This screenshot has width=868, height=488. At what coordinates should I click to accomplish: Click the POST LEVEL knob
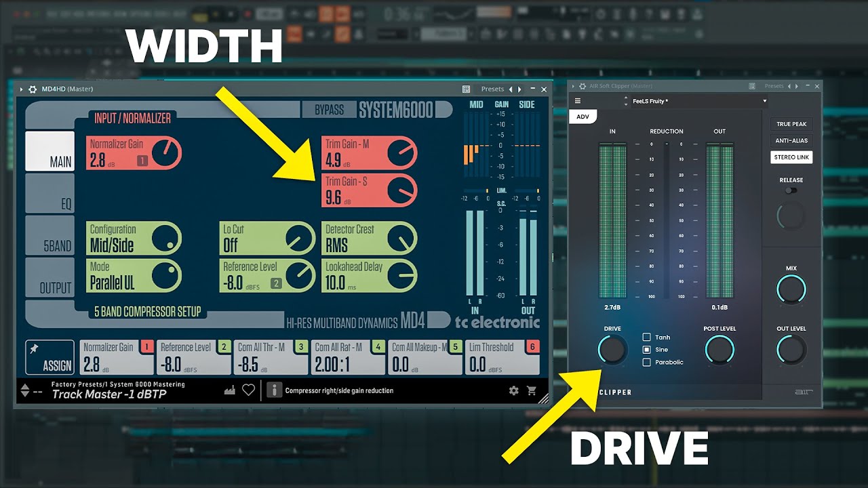click(719, 350)
